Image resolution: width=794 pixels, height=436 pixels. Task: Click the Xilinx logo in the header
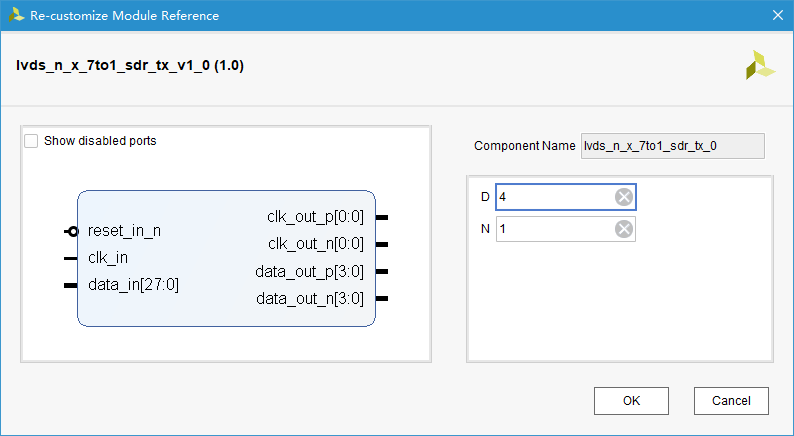(759, 65)
